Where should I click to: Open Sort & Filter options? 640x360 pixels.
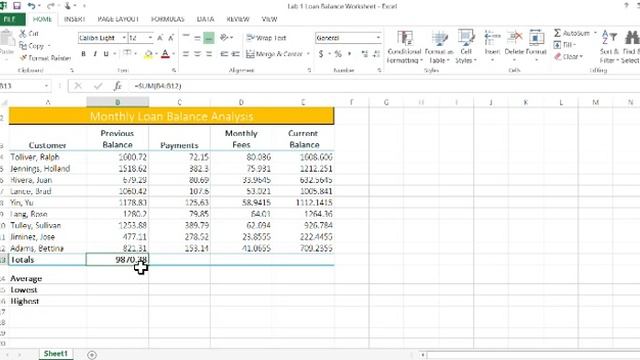[609, 47]
